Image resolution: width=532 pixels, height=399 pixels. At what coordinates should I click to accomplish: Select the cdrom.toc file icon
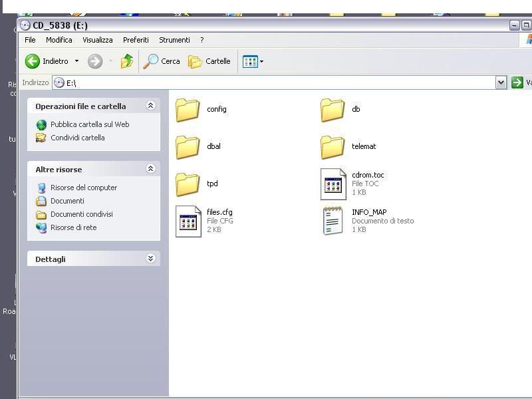(333, 184)
